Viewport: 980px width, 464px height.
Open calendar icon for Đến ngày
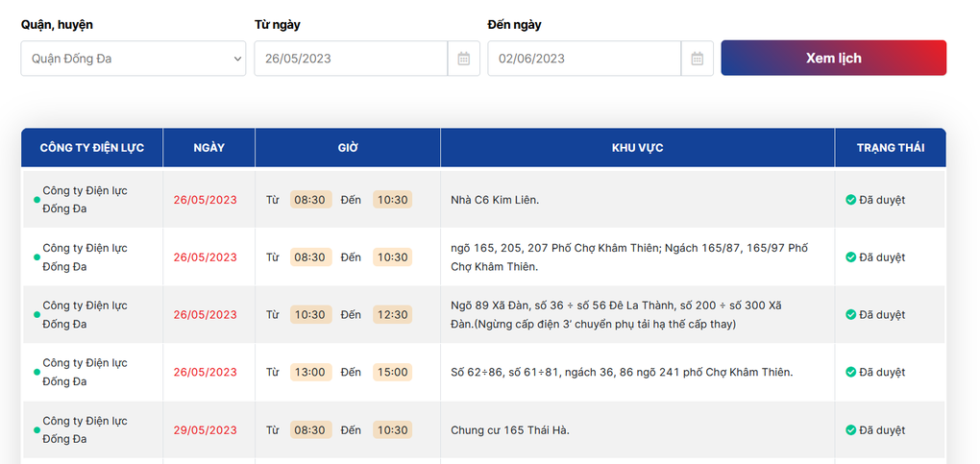(698, 59)
